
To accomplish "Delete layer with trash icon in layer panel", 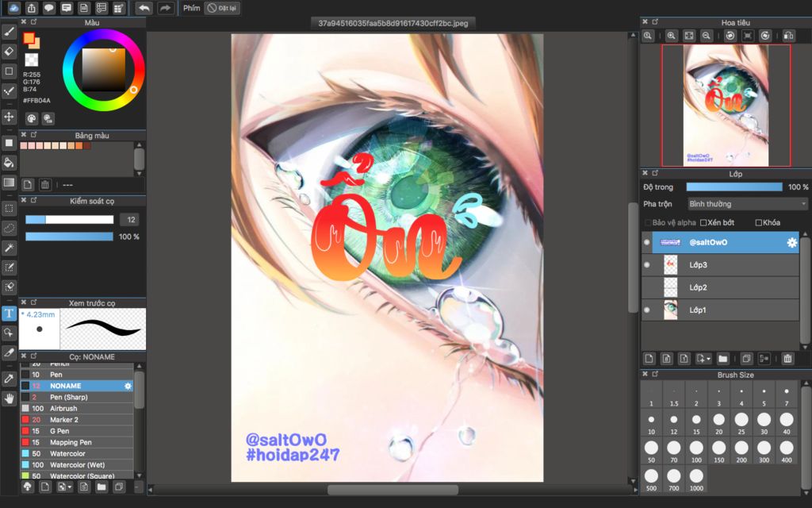I will (787, 359).
